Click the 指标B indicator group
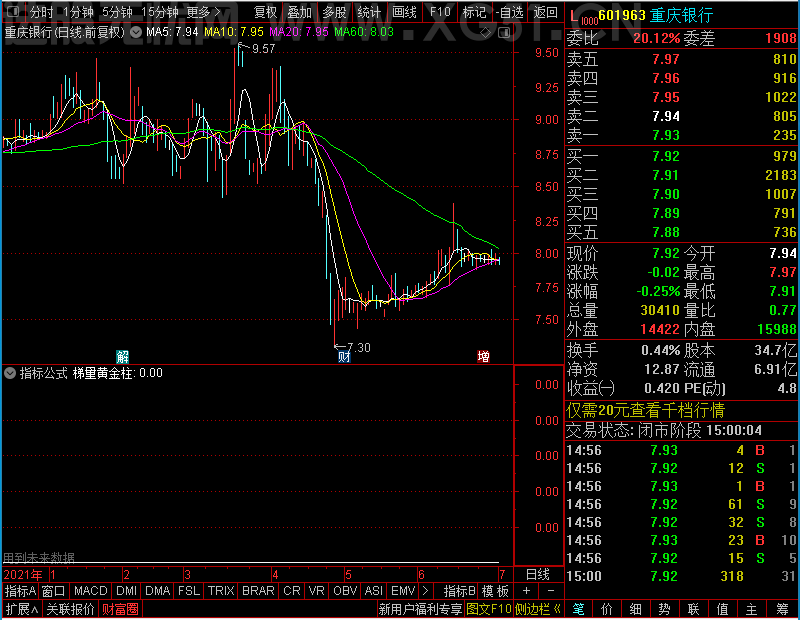The height and width of the screenshot is (620, 800). point(459,591)
